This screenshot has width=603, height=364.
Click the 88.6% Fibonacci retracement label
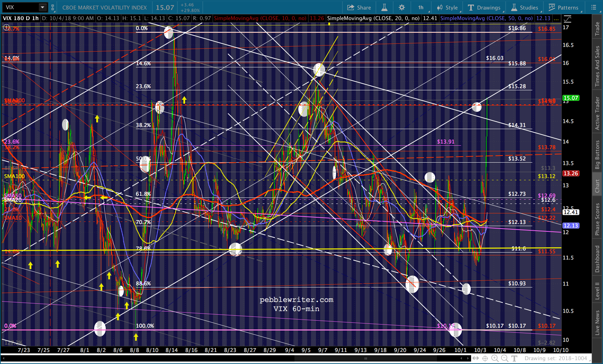tap(143, 284)
